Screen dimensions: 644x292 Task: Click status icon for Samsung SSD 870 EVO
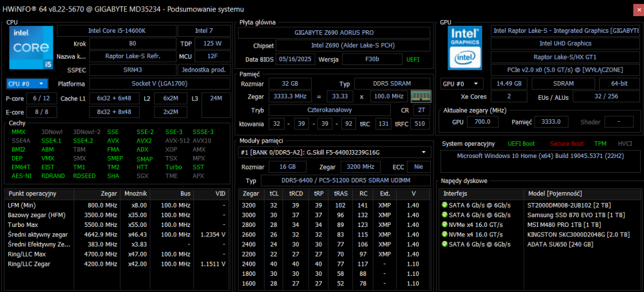pos(444,213)
